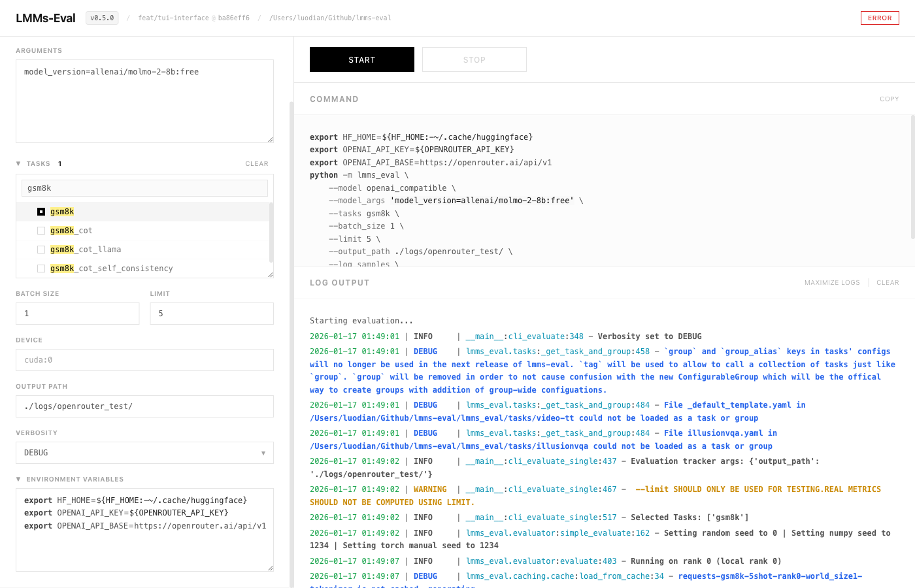Click the task list scrollbar
The height and width of the screenshot is (588, 915).
pyautogui.click(x=271, y=232)
